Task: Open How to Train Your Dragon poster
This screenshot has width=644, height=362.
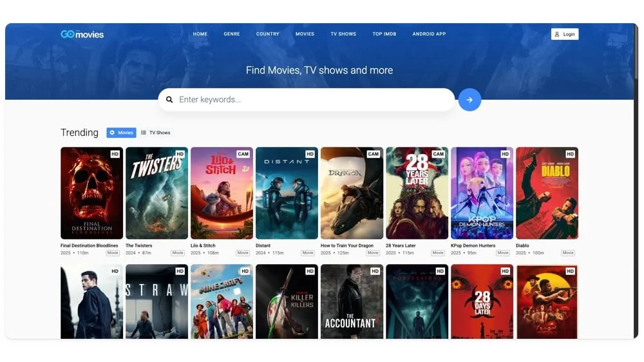Action: [352, 193]
